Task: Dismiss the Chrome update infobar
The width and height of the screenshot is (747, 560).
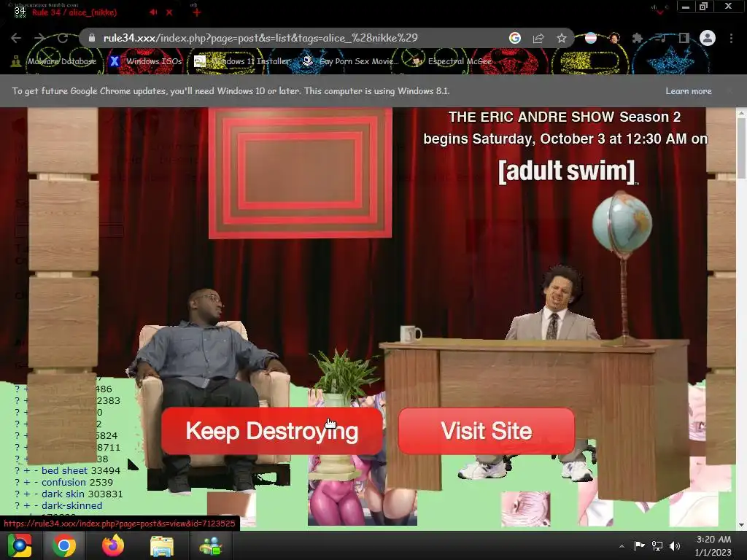Action: [x=729, y=91]
